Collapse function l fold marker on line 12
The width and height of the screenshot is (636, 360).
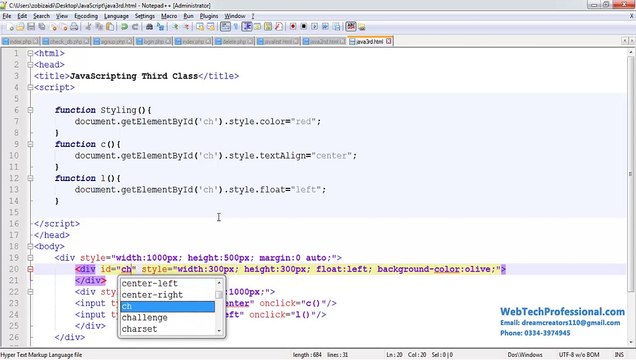(x=30, y=178)
